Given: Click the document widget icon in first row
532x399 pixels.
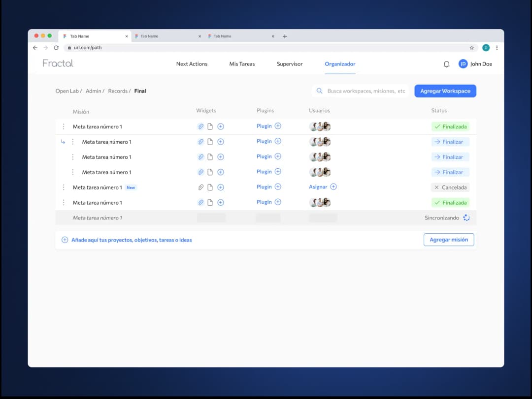Looking at the screenshot, I should point(210,126).
